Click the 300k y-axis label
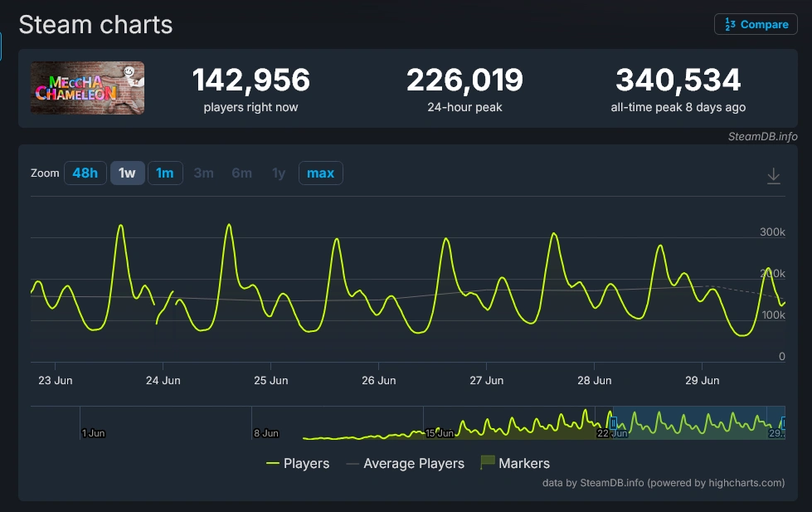This screenshot has height=512, width=812. (x=772, y=232)
